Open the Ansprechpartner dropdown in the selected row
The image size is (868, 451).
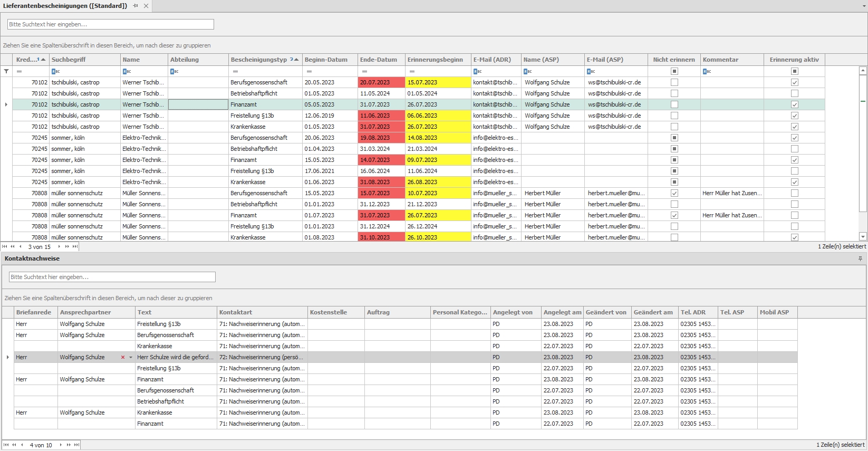click(131, 357)
